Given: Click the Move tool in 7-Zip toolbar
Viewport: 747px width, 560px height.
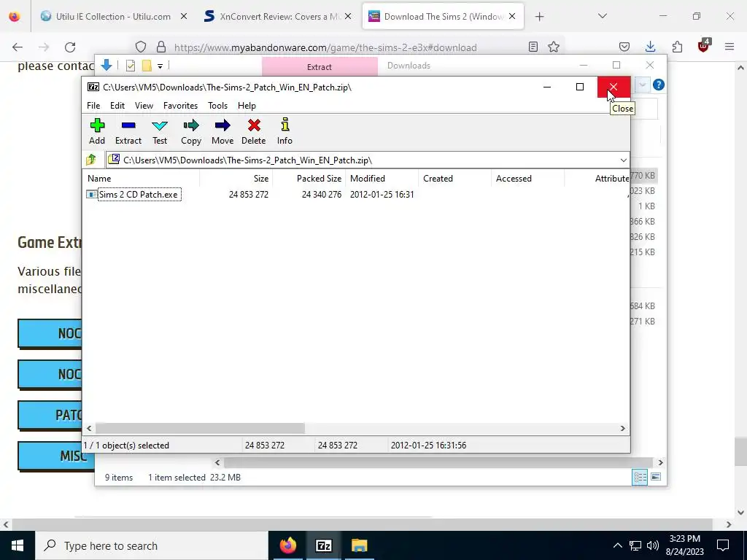Looking at the screenshot, I should (x=222, y=131).
